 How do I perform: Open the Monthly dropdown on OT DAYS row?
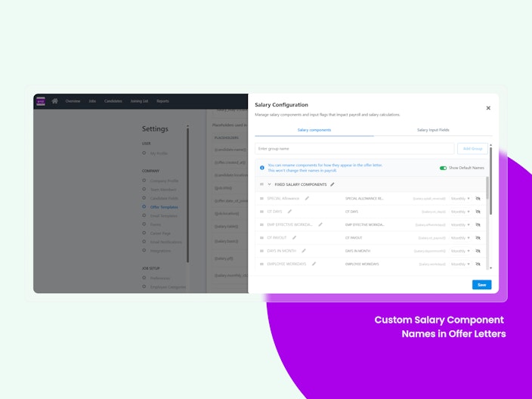pyautogui.click(x=460, y=212)
